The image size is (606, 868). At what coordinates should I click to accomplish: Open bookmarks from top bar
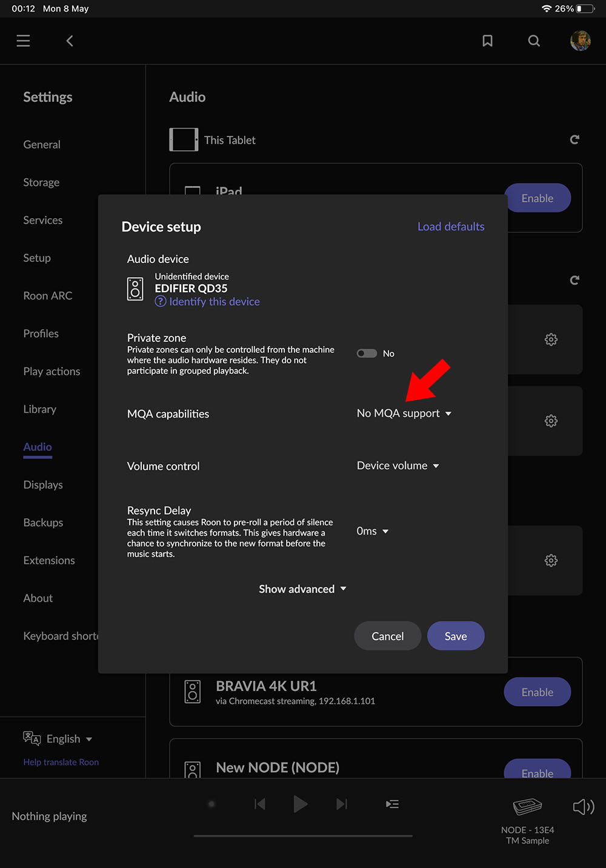click(x=487, y=41)
